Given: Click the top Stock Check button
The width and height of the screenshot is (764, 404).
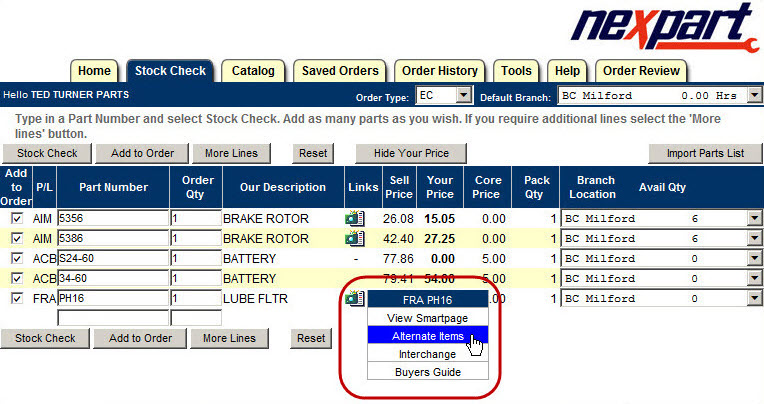Looking at the screenshot, I should pos(47,154).
